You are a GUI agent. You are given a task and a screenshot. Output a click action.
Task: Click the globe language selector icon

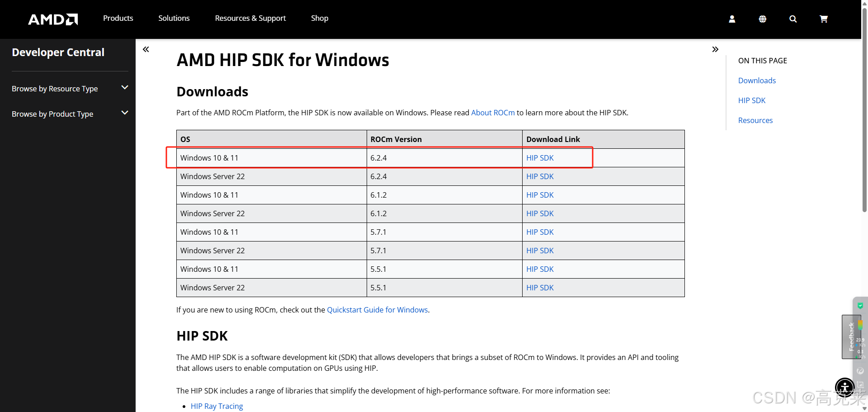(762, 19)
